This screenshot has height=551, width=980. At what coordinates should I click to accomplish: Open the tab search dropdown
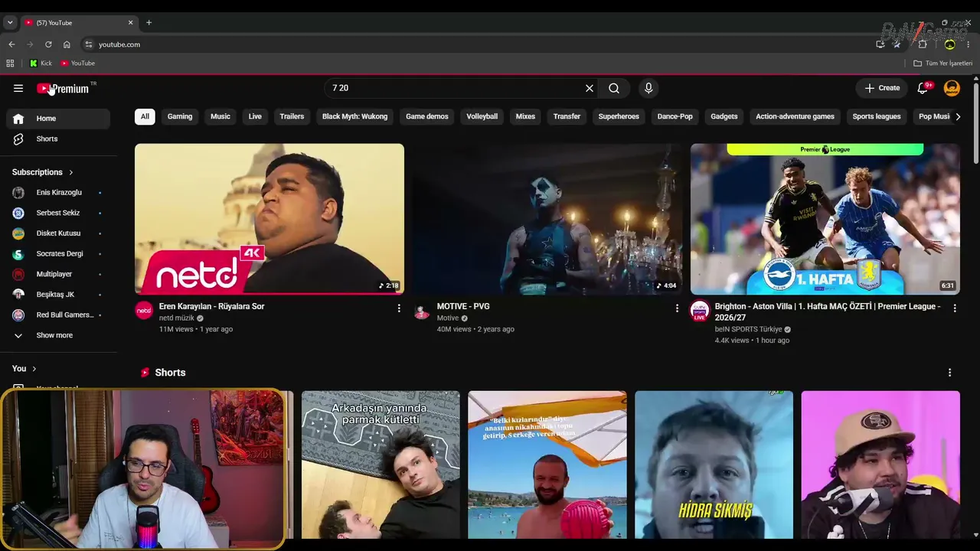(10, 23)
